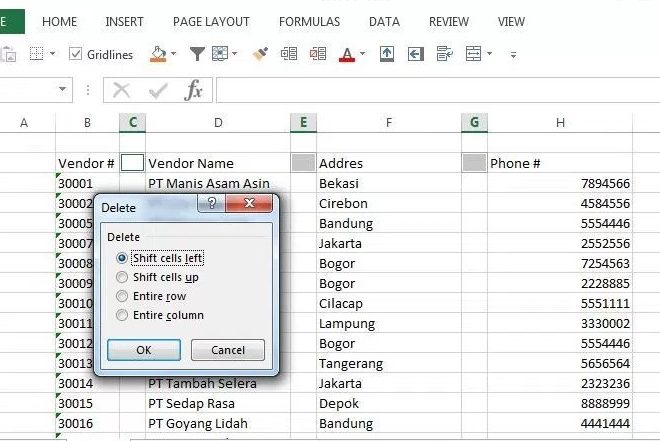Apply the red Font Color A
660x441 pixels.
click(347, 54)
